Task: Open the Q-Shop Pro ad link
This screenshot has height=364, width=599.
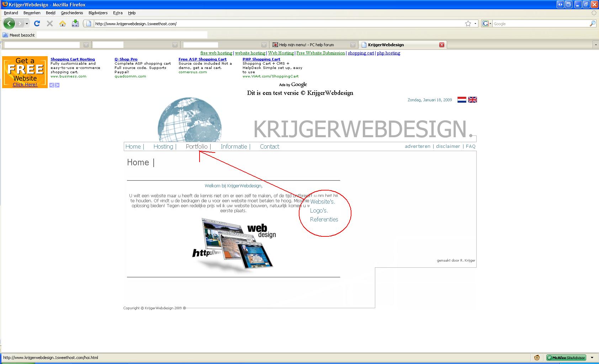Action: (x=126, y=59)
